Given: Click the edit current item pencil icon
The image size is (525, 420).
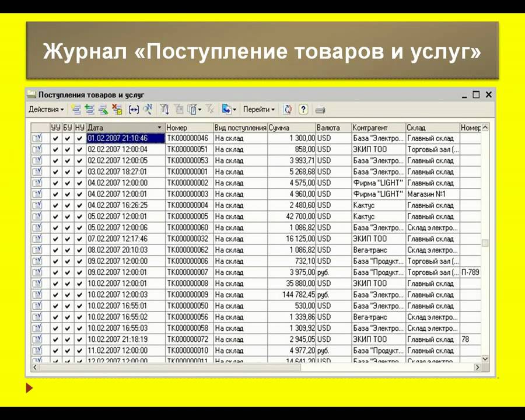Looking at the screenshot, I should 103,110.
